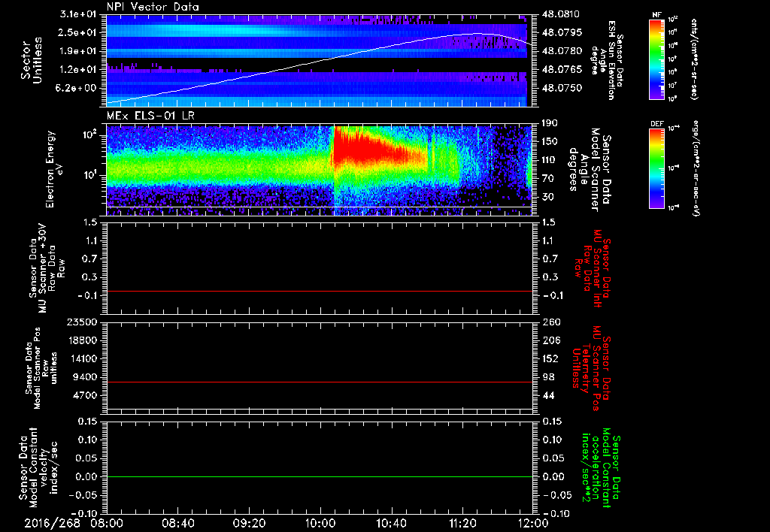Image resolution: width=770 pixels, height=532 pixels.
Task: Click the red line in MU Scanner +30V panel
Action: [319, 291]
